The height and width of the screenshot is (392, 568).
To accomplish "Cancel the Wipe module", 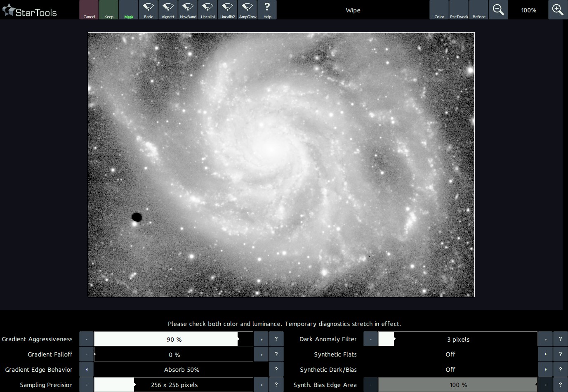I will point(89,10).
